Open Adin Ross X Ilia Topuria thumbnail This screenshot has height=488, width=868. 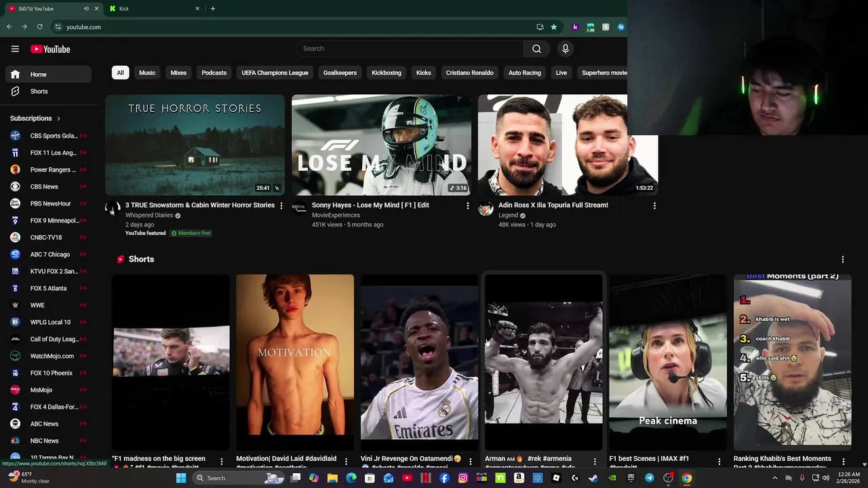(x=568, y=145)
